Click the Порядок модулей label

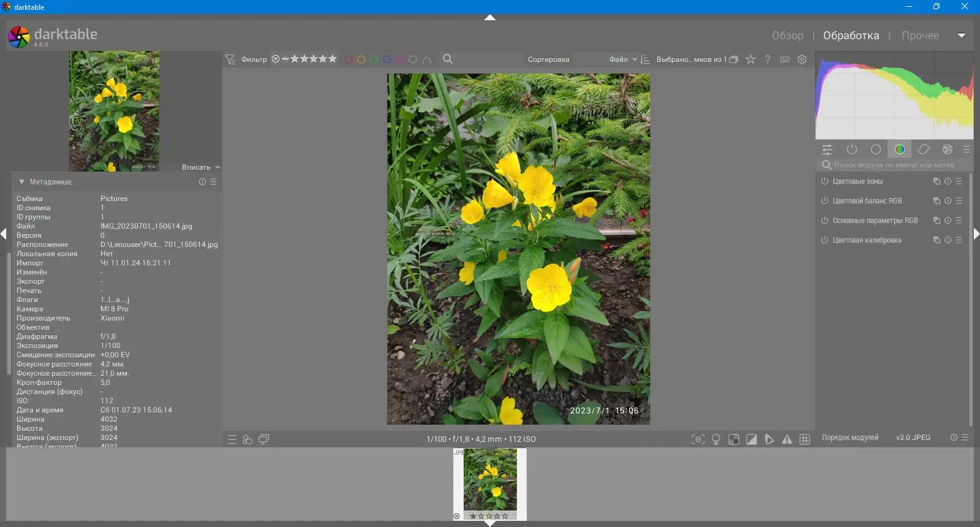pyautogui.click(x=850, y=438)
